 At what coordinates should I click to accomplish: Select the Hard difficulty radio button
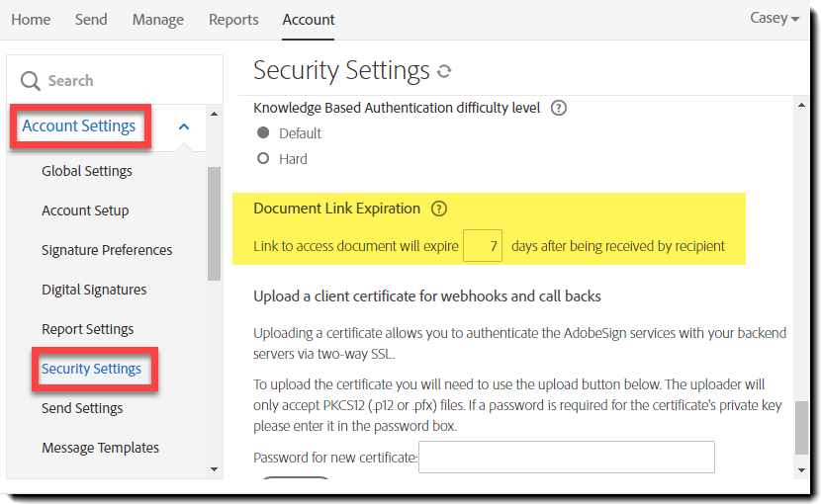point(263,159)
